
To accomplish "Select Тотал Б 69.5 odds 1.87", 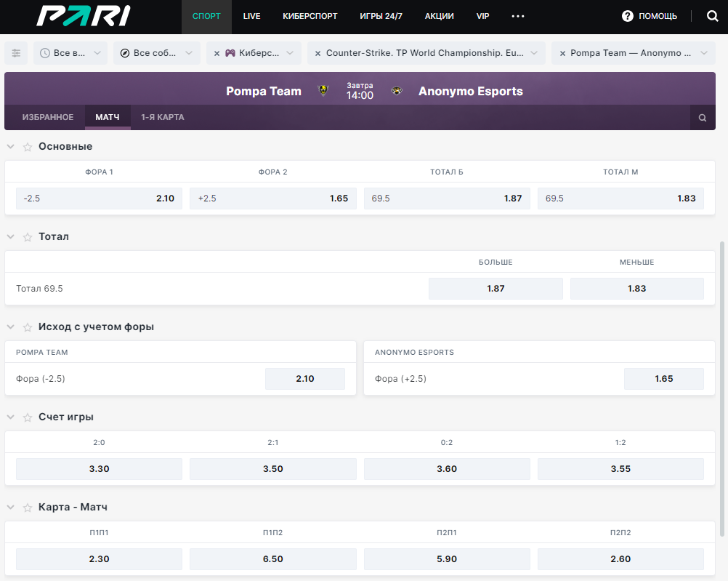I will [x=447, y=199].
